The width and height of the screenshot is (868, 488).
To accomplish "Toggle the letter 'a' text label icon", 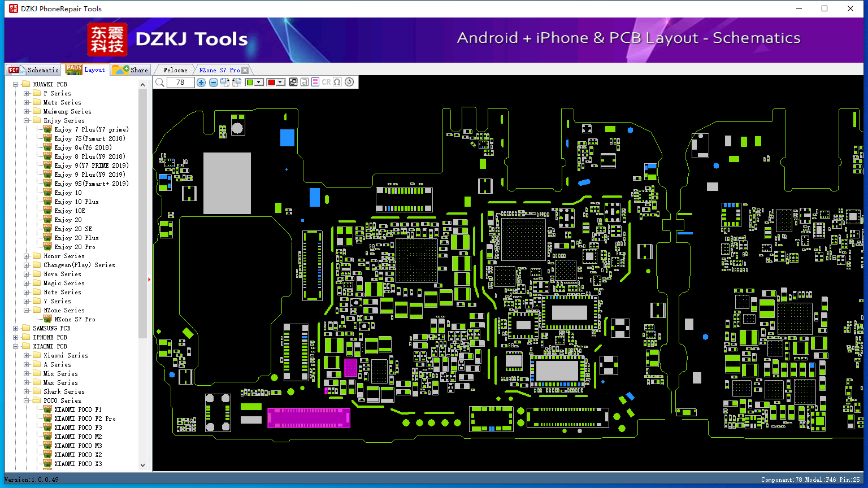I will tap(305, 82).
